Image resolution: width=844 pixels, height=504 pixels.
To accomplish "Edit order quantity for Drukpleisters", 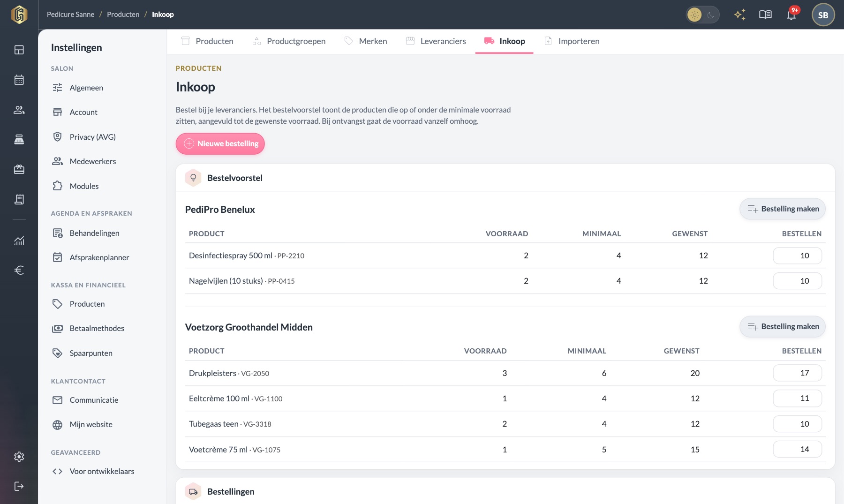I will (x=797, y=373).
